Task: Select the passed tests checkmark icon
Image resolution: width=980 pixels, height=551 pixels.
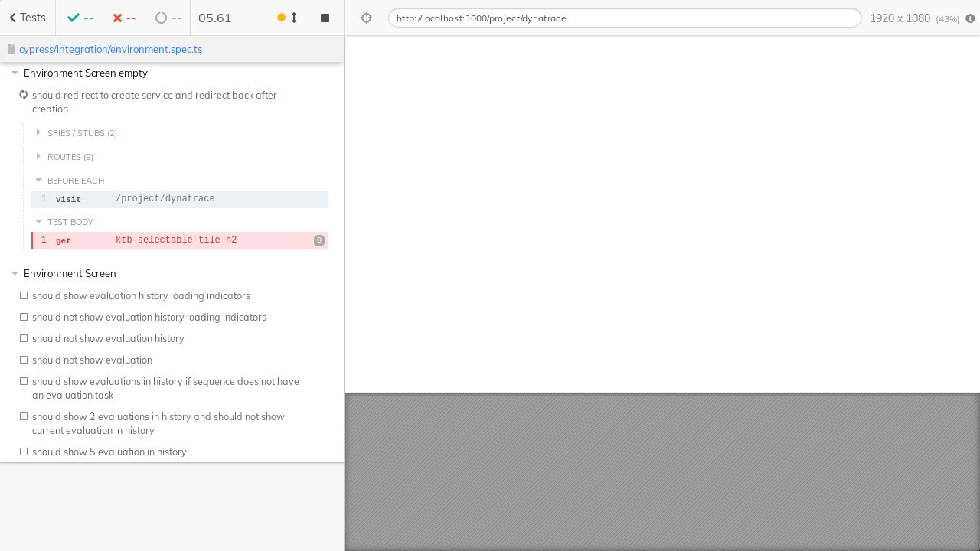Action: (73, 18)
